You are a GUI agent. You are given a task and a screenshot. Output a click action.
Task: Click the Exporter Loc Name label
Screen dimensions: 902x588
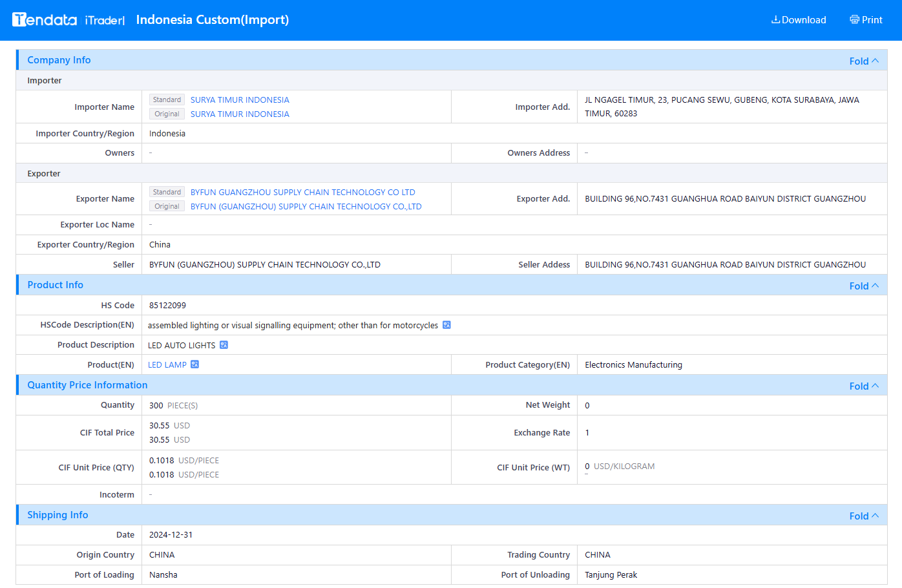pos(97,224)
